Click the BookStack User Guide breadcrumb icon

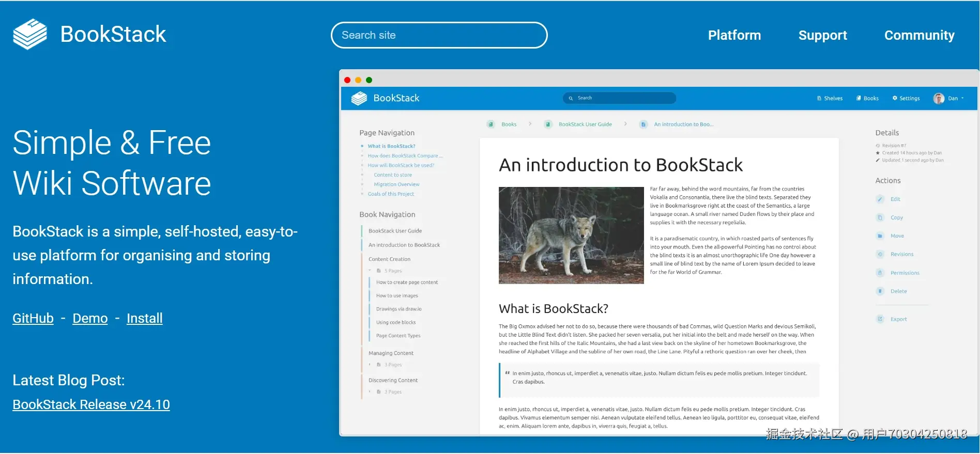[x=548, y=124]
